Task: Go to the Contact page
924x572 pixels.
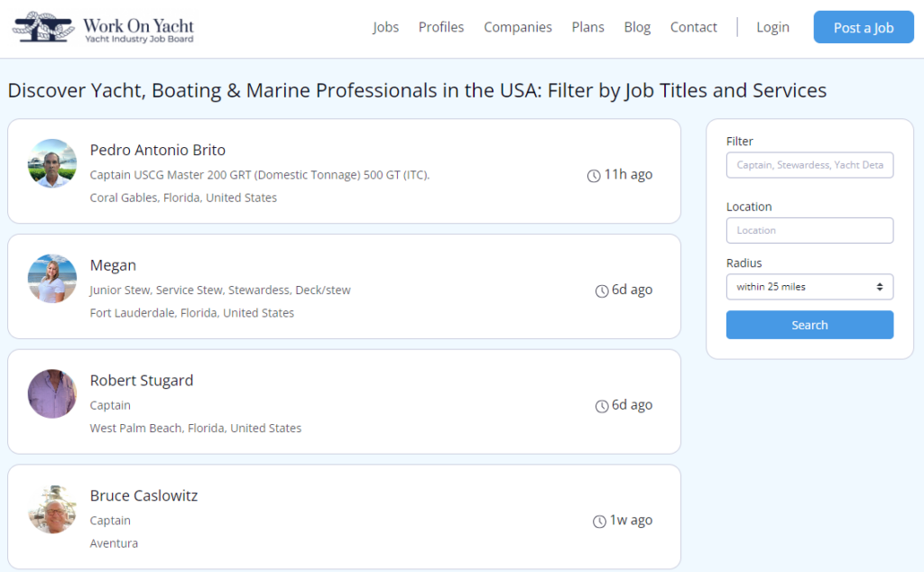Action: click(693, 27)
